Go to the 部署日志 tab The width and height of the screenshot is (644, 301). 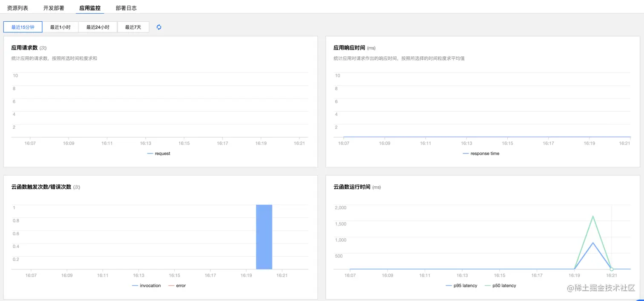click(x=126, y=8)
